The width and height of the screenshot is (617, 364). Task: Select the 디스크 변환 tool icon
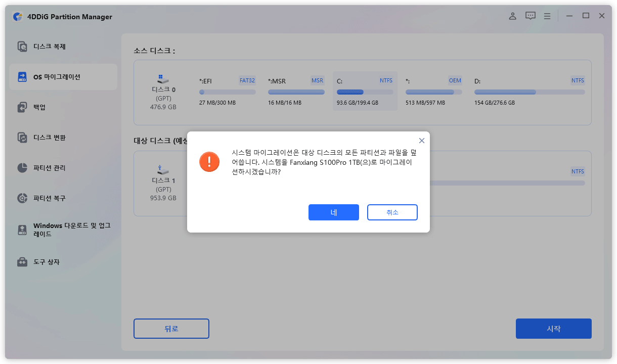(22, 137)
